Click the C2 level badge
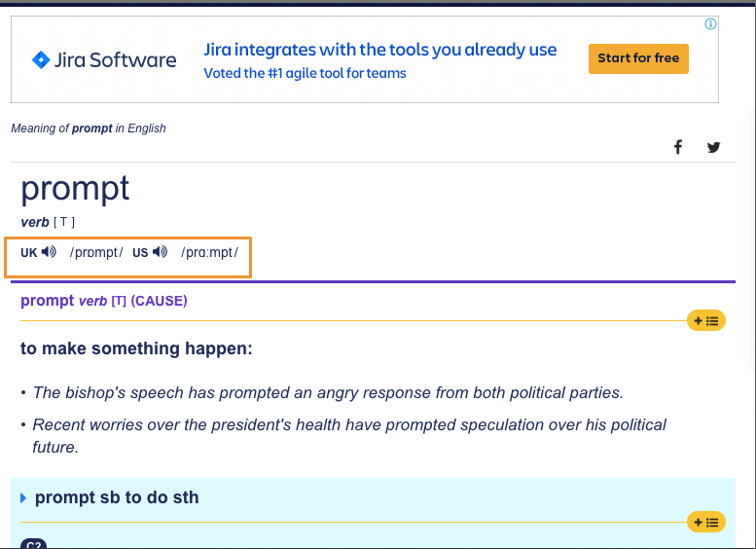Viewport: 756px width, 549px height. click(34, 544)
